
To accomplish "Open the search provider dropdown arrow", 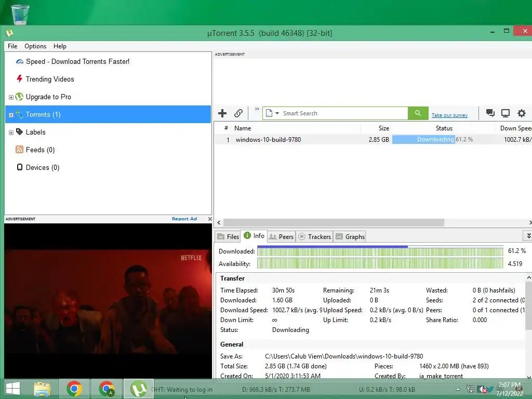I will 277,113.
